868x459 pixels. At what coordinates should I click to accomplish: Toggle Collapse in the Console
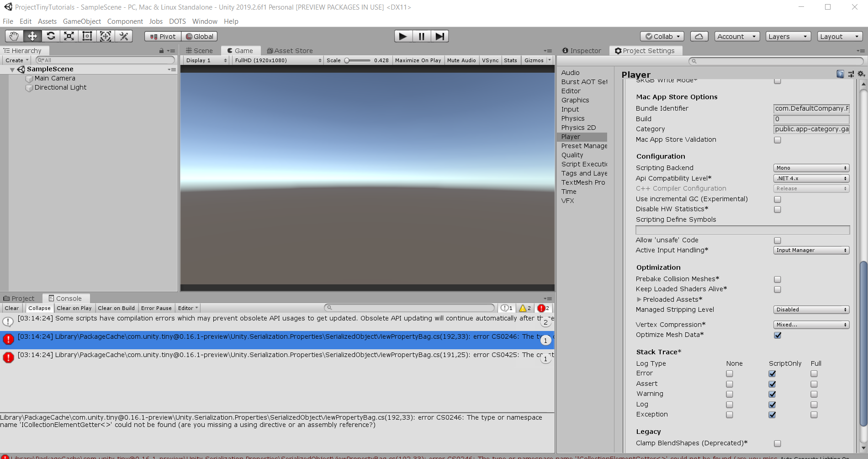tap(40, 308)
